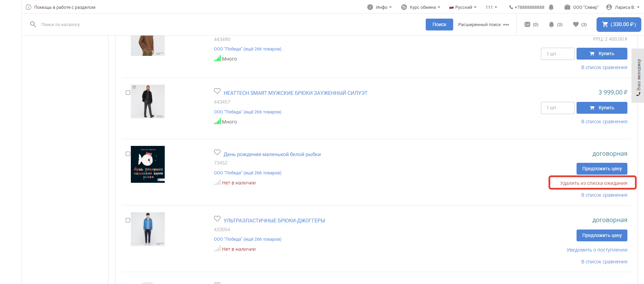The image size is (644, 284).
Task: Click Купить for HEATTECH SMART брюки
Action: [602, 108]
